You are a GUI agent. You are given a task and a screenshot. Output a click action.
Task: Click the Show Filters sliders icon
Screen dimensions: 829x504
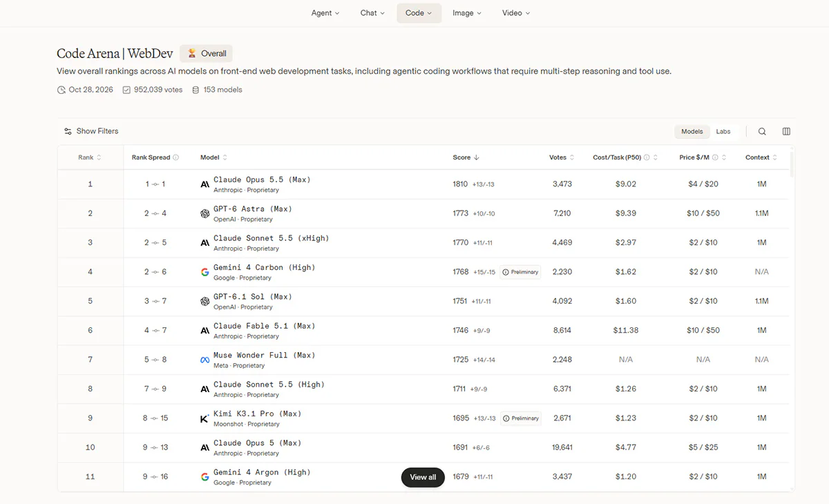pos(68,131)
